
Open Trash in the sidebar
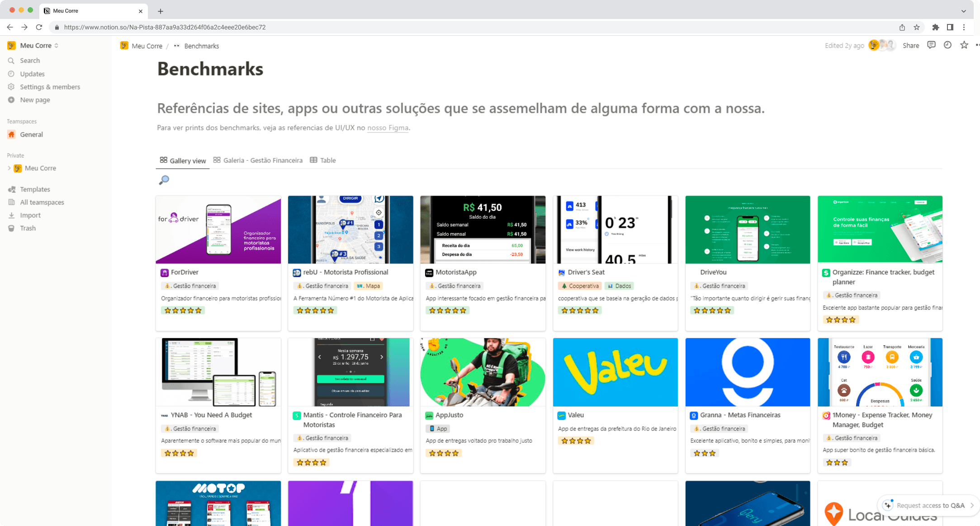(x=28, y=228)
